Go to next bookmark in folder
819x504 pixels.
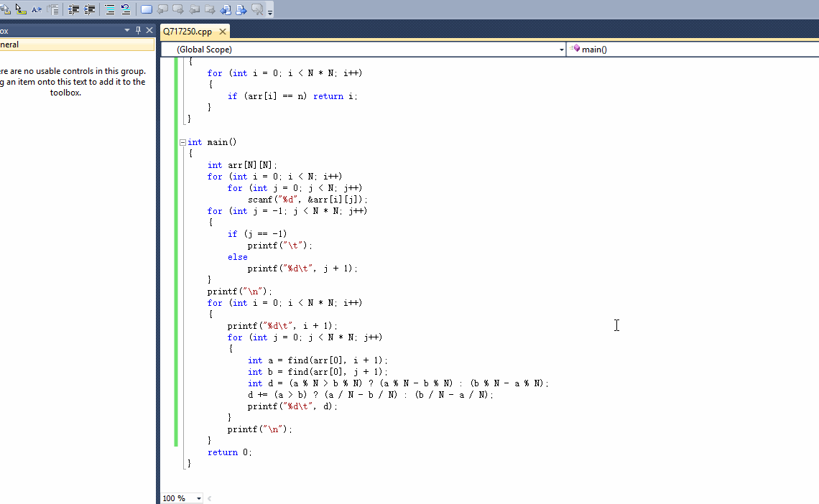210,9
